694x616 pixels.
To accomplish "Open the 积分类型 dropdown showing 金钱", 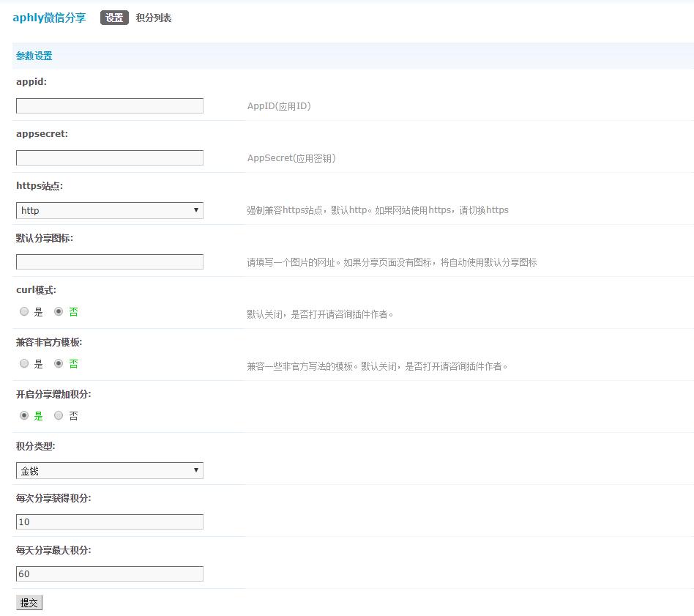I will pyautogui.click(x=110, y=471).
